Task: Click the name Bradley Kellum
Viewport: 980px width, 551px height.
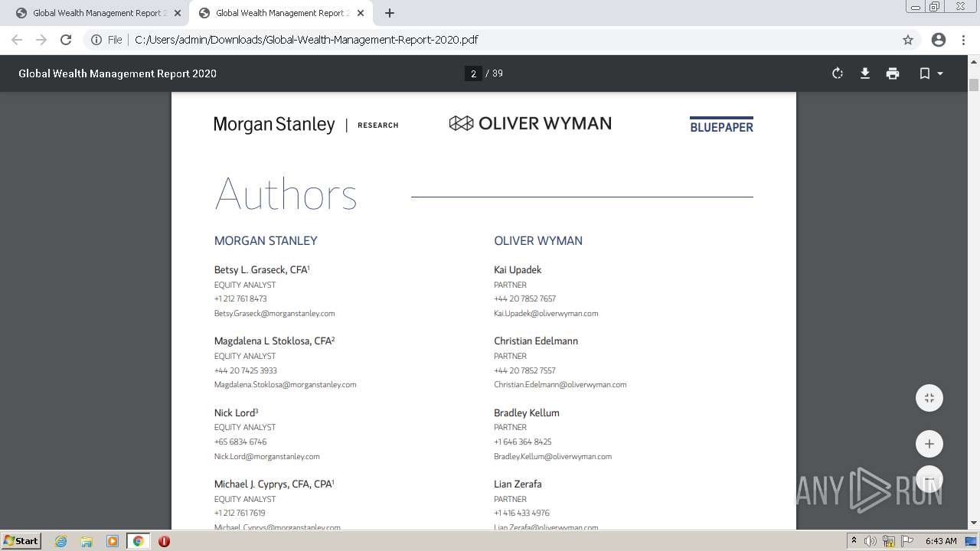Action: click(x=527, y=412)
